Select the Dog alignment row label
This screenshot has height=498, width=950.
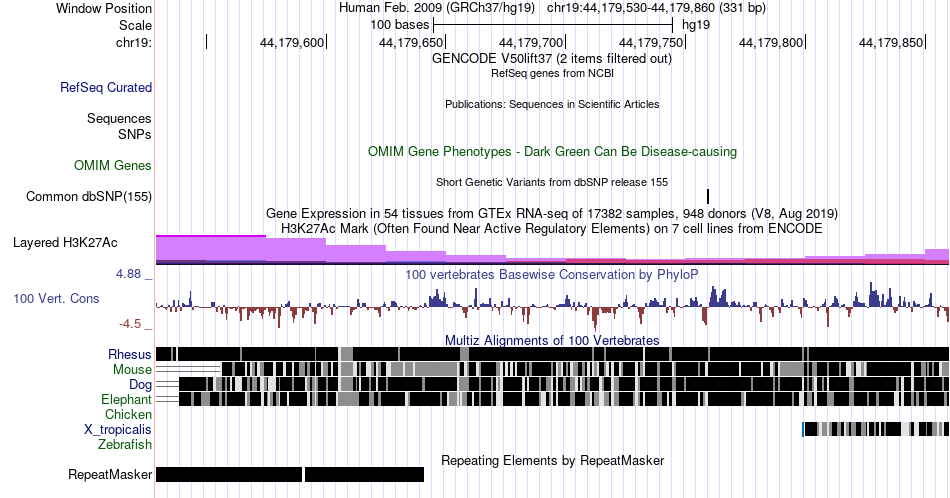point(140,385)
